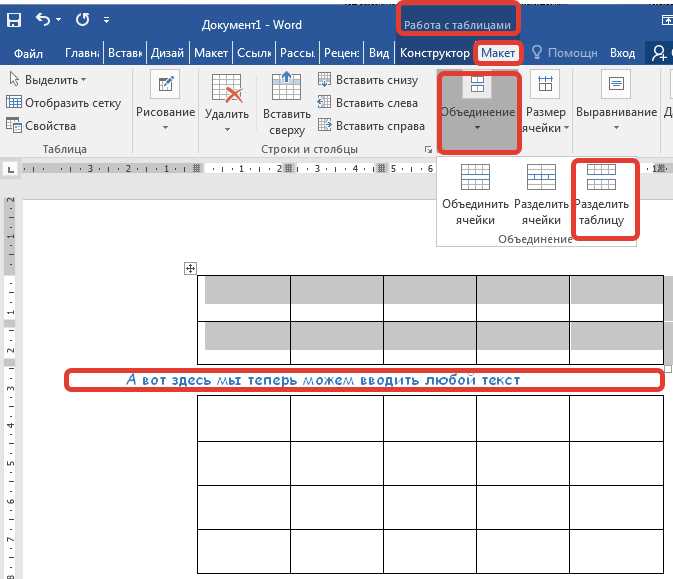This screenshot has height=579, width=673.
Task: Click the Вставить сверху icon
Action: click(286, 86)
